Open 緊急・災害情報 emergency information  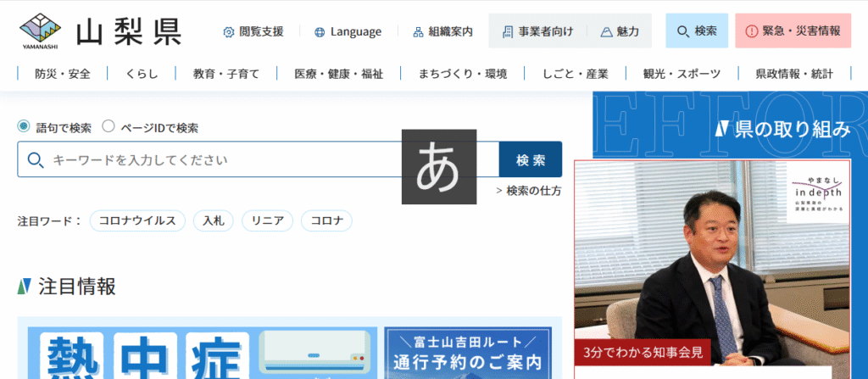(793, 31)
